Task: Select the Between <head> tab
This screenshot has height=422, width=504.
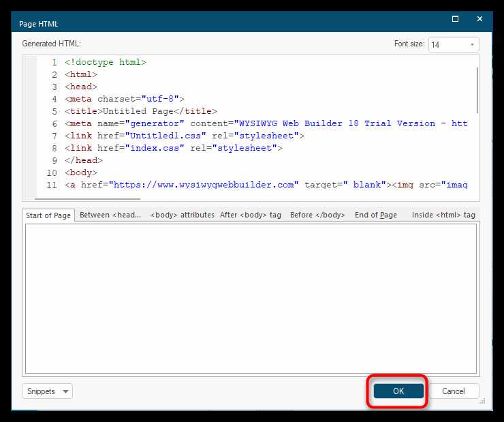Action: pyautogui.click(x=110, y=215)
